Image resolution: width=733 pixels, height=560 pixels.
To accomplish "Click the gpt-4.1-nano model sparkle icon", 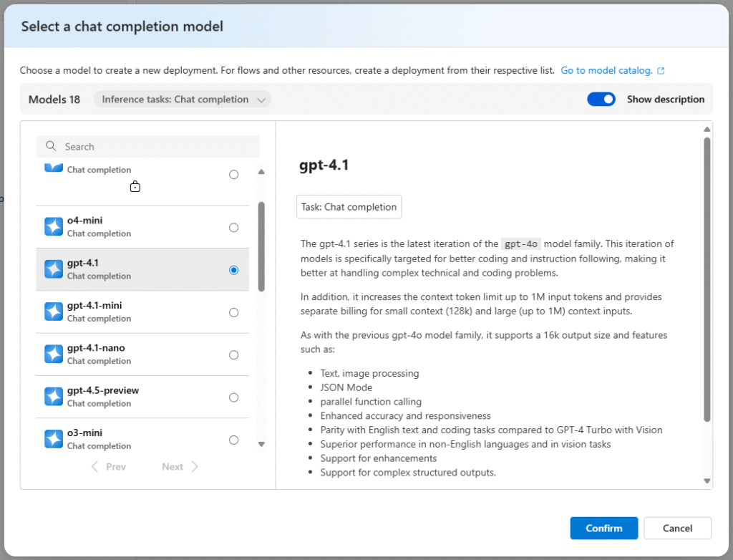I will [54, 354].
